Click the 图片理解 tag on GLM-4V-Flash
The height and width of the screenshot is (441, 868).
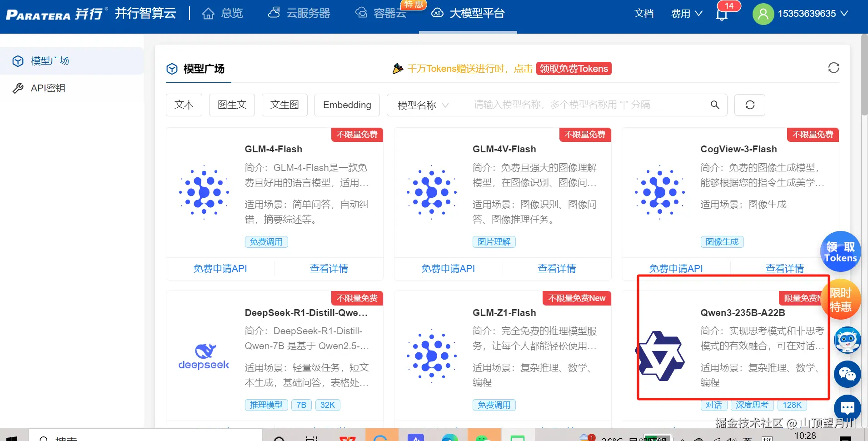pos(494,242)
